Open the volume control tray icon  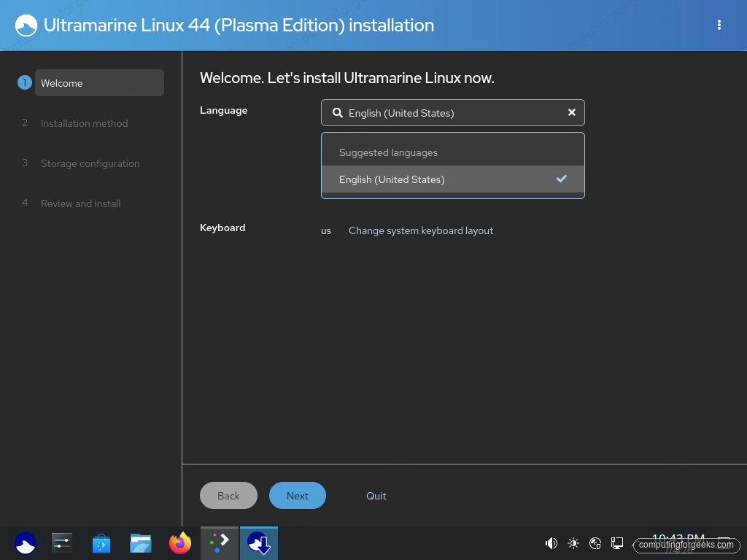click(x=551, y=543)
